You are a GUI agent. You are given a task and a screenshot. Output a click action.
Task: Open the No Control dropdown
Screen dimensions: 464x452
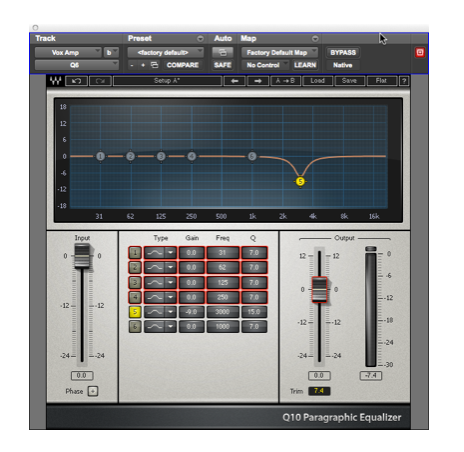[266, 65]
